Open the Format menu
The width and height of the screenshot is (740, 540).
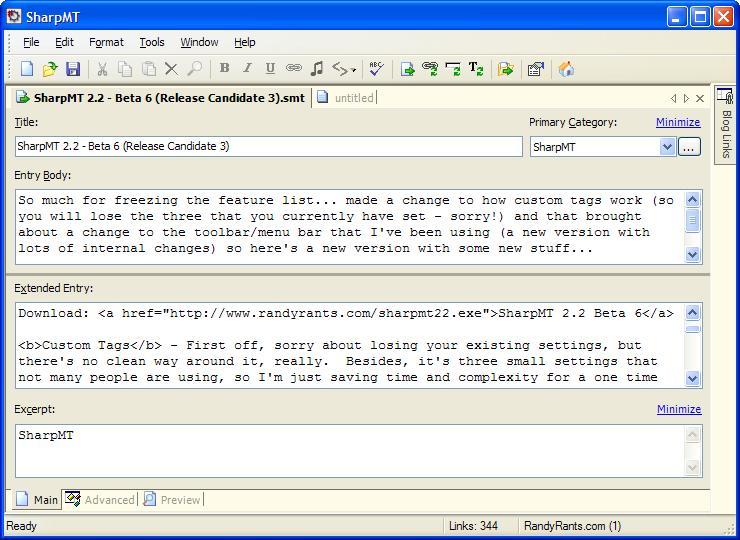click(106, 42)
